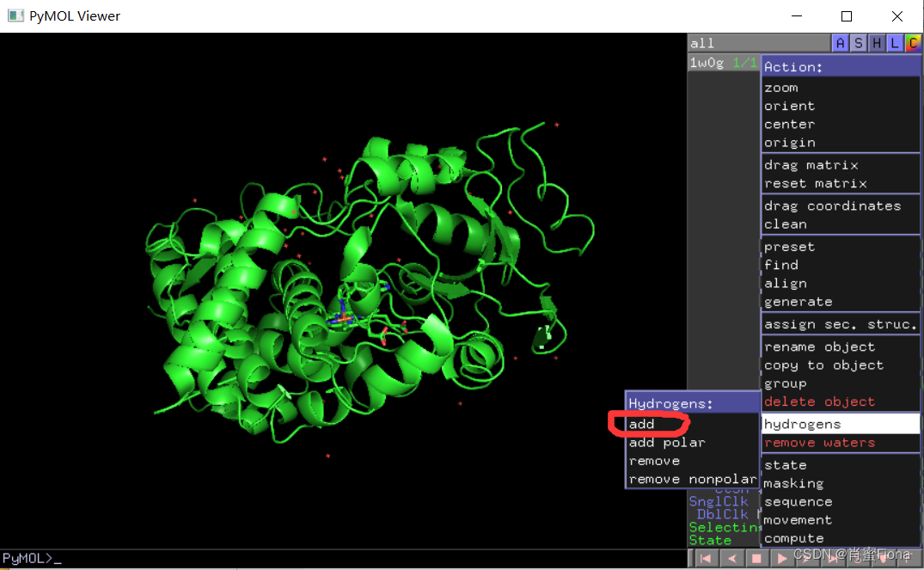Expand the 'movement' submenu

pyautogui.click(x=841, y=519)
